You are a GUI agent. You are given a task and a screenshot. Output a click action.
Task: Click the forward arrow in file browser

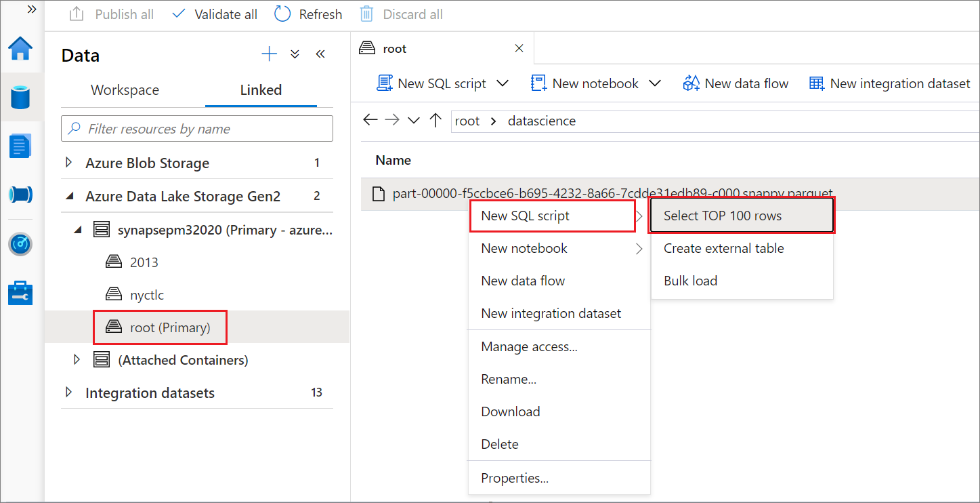pos(392,121)
